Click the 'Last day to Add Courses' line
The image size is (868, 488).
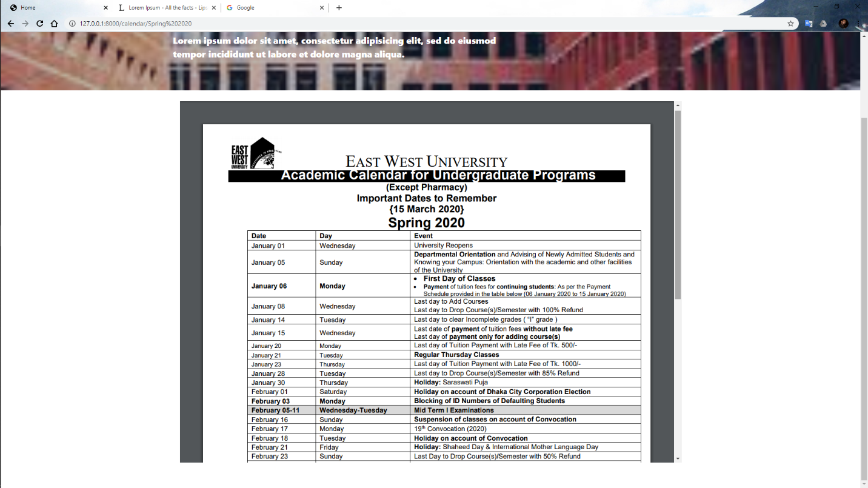451,301
